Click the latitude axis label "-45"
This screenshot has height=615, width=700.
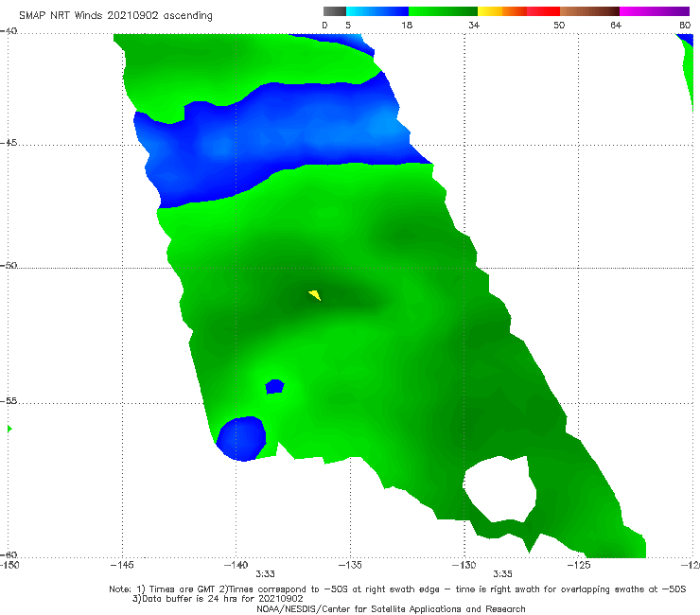click(9, 143)
